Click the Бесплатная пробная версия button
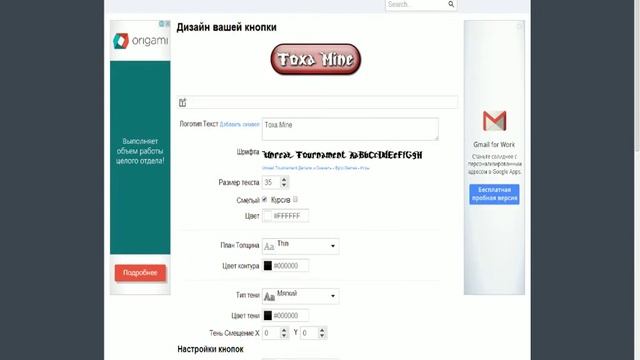Screen dimensions: 640x360 pos(494,194)
